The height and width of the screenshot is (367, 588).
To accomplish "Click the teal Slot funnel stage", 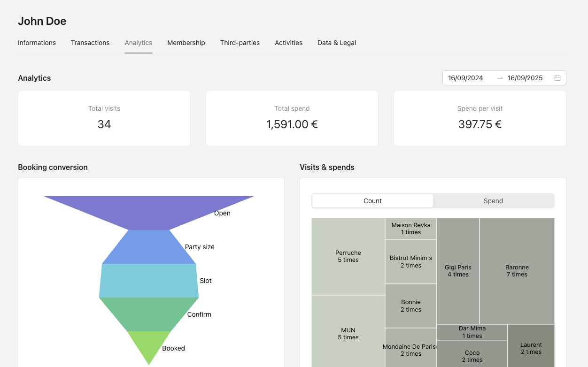I will click(149, 281).
